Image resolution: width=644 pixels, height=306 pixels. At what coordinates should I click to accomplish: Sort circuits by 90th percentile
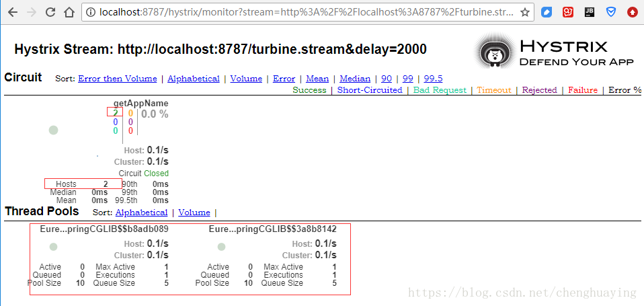point(387,79)
